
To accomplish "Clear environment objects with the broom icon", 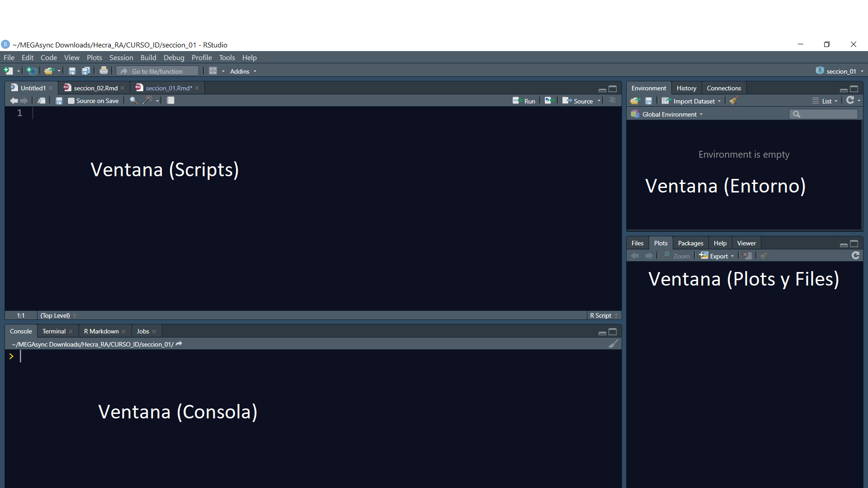I will tap(733, 101).
